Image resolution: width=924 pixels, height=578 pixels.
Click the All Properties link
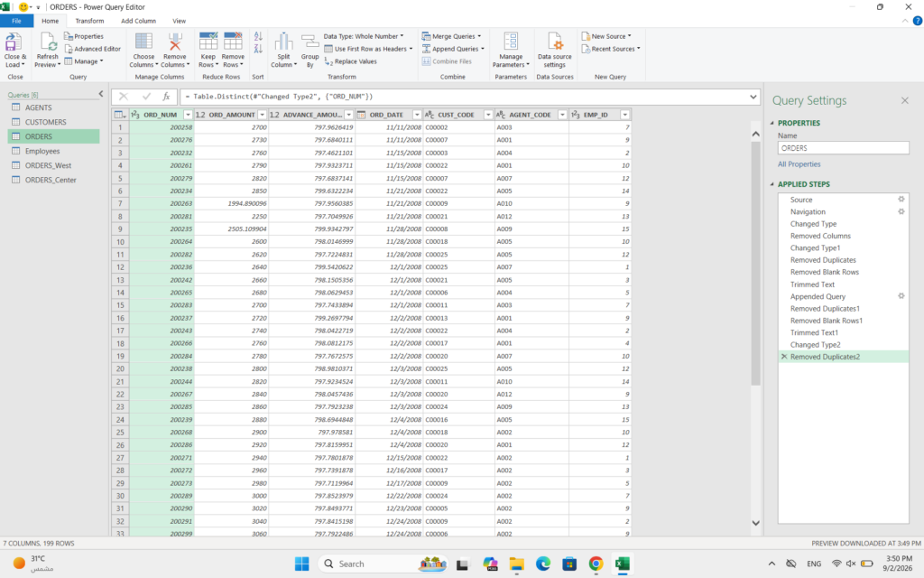click(x=799, y=164)
